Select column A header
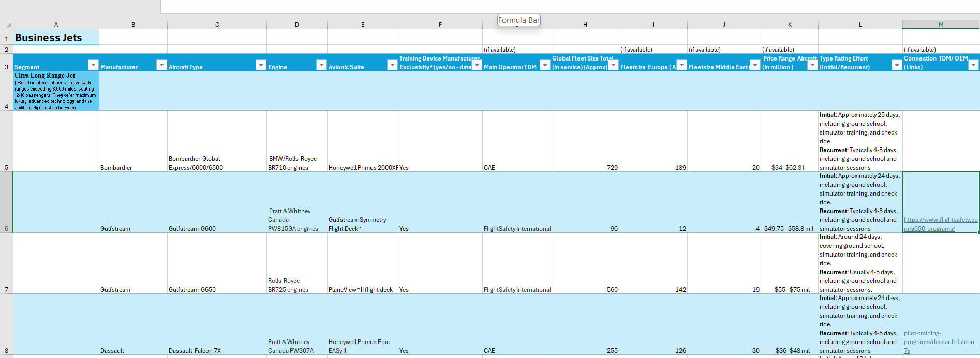The image size is (980, 358). (x=56, y=25)
